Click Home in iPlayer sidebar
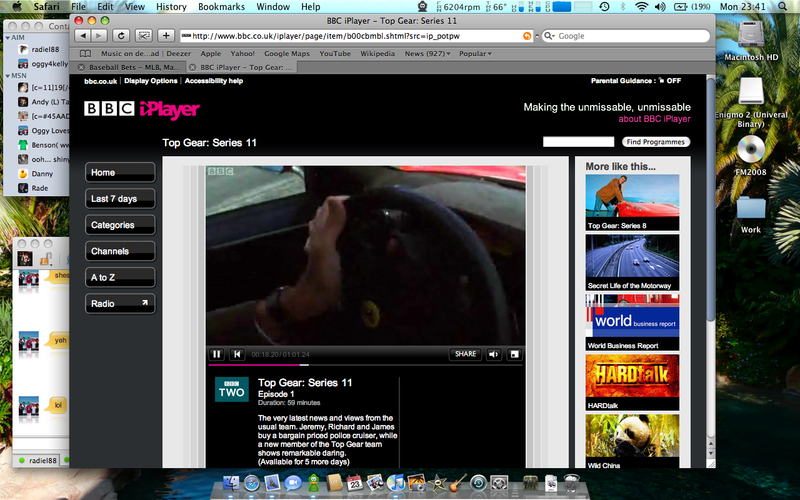This screenshot has width=800, height=500. click(x=120, y=172)
